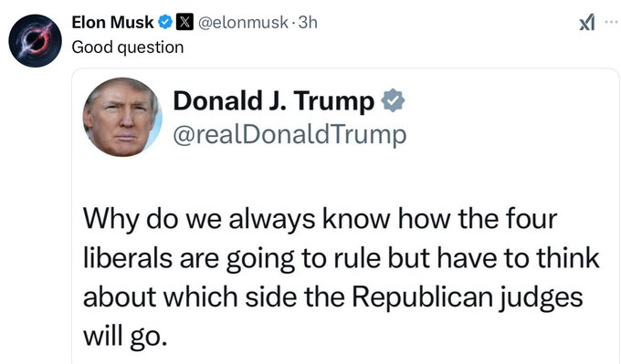Click the line beginning 'about which side the'
Screen dimensions: 621x364
332,297
